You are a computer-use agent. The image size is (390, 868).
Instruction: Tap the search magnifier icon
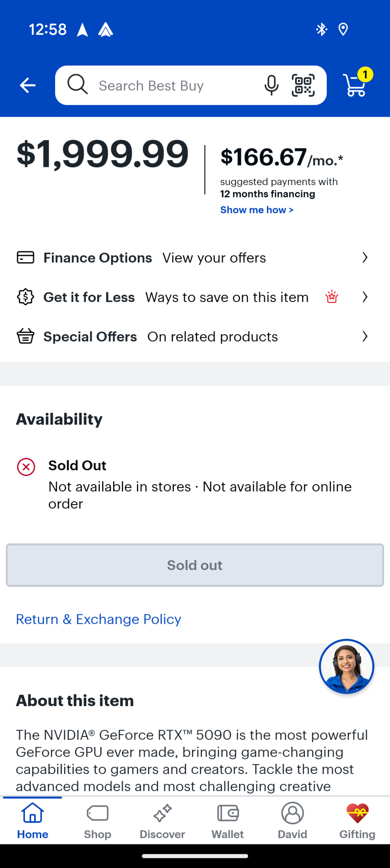pyautogui.click(x=78, y=85)
